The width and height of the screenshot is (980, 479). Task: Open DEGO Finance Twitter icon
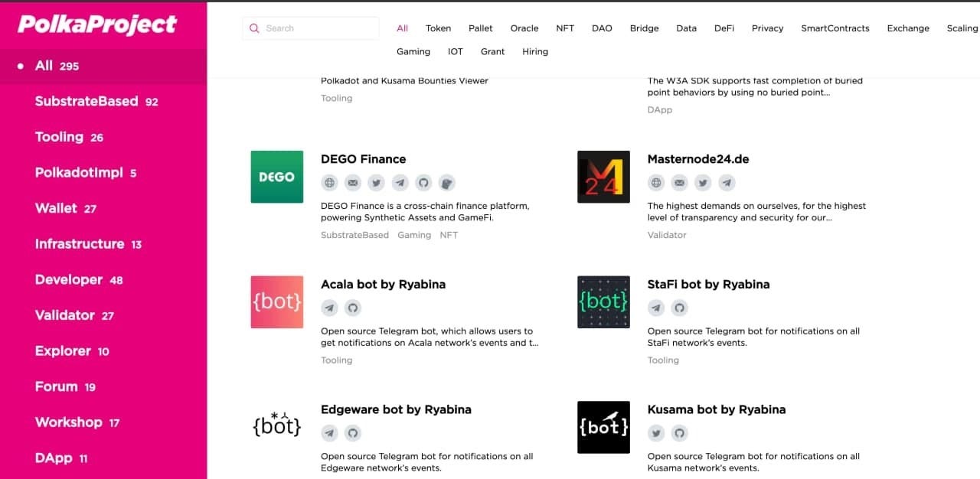(376, 183)
